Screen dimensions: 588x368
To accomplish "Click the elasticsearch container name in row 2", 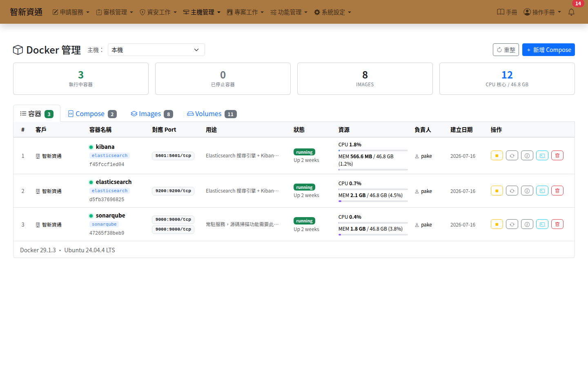I will 114,182.
